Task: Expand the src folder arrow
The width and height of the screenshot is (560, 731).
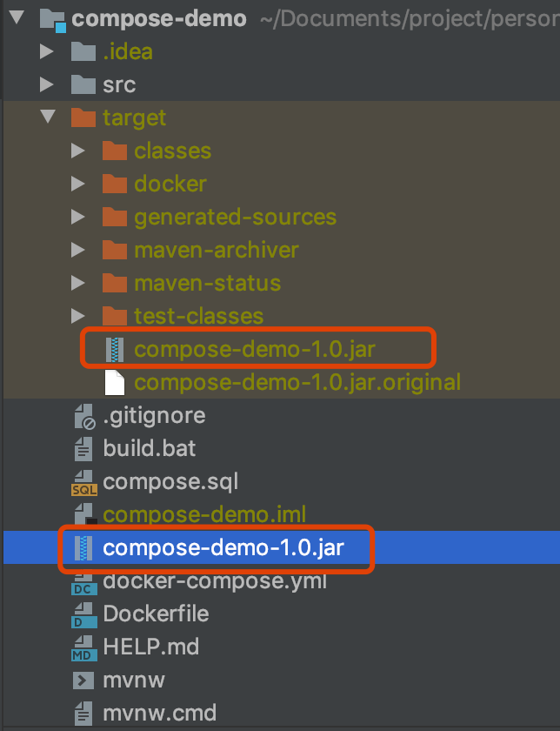Action: pyautogui.click(x=47, y=84)
